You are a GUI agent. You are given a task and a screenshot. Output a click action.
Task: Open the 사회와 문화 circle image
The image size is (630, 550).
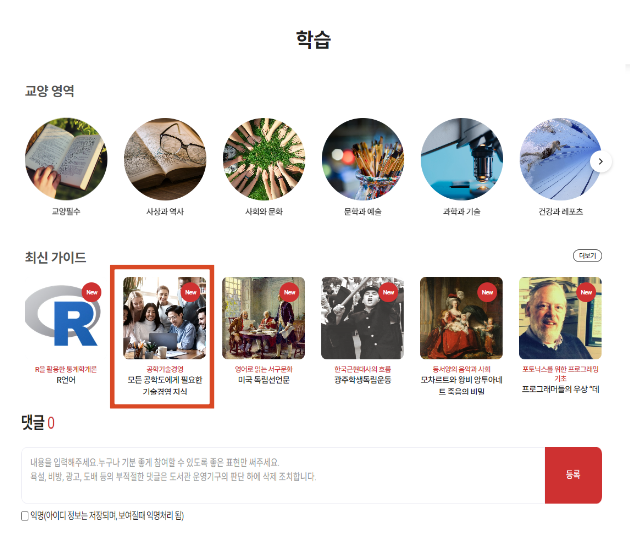click(x=264, y=159)
